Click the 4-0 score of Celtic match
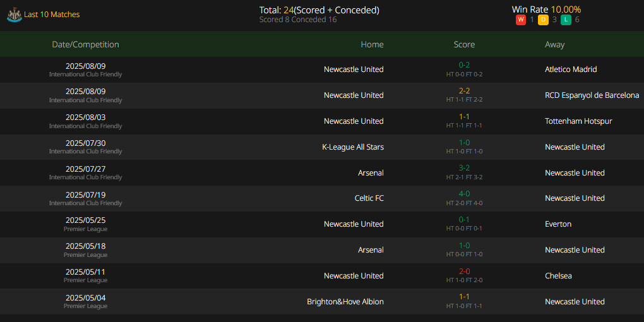Viewport: 644px width, 322px height. 464,194
